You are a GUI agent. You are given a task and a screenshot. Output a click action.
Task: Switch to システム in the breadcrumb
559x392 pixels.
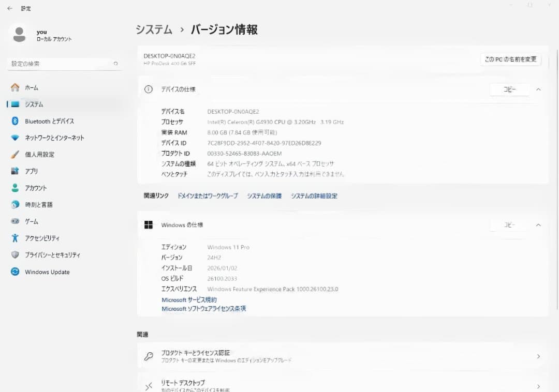[x=154, y=30]
